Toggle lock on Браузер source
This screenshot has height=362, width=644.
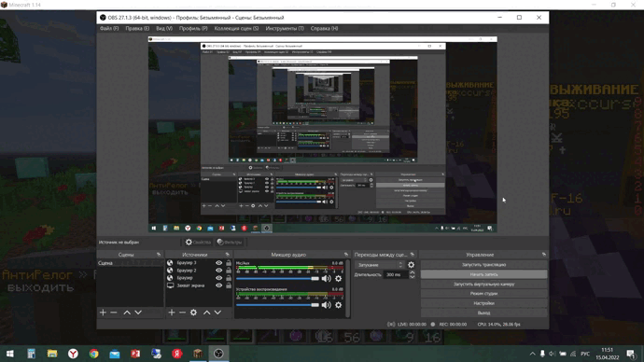click(x=229, y=278)
